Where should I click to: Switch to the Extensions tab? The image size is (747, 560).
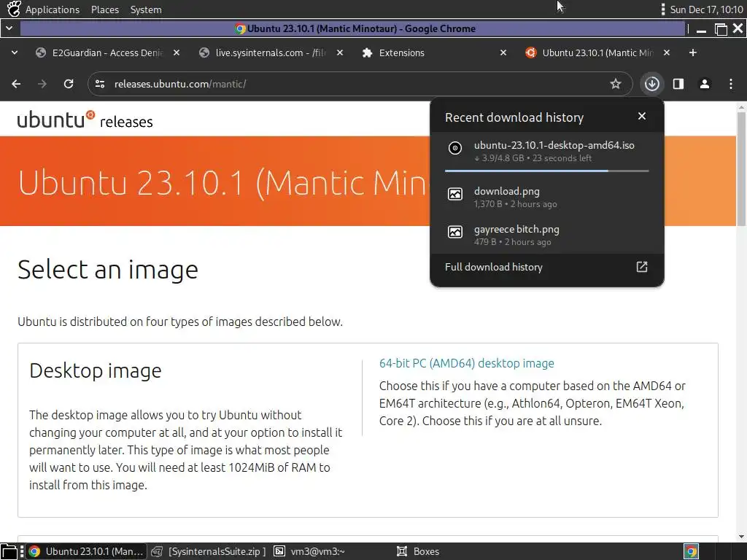click(x=435, y=52)
